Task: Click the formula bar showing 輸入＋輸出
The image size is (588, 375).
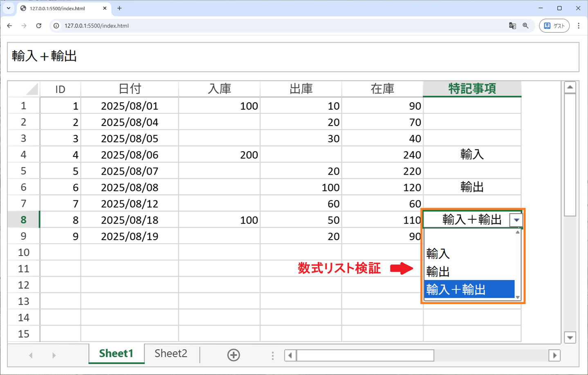Action: point(293,57)
